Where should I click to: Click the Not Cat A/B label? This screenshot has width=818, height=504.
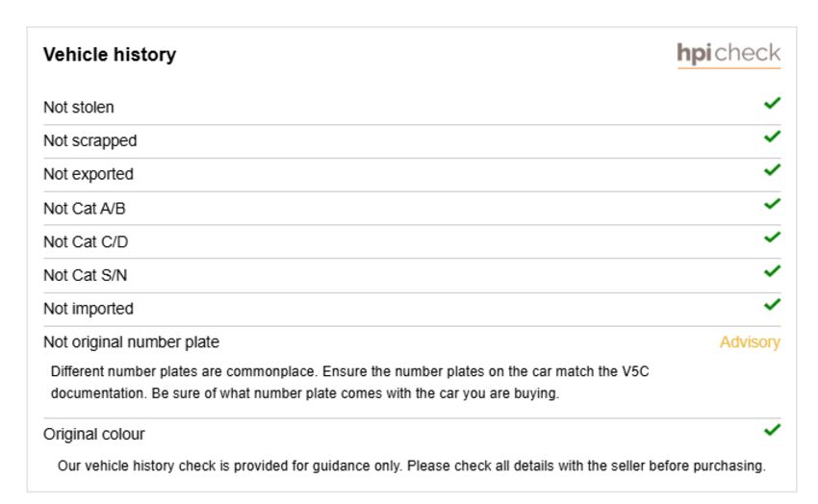(85, 209)
